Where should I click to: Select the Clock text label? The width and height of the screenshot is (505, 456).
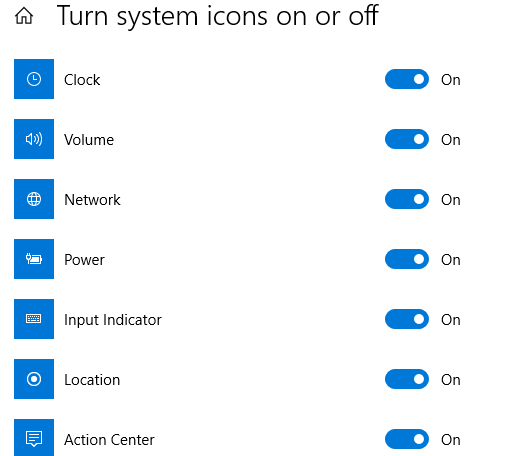82,80
